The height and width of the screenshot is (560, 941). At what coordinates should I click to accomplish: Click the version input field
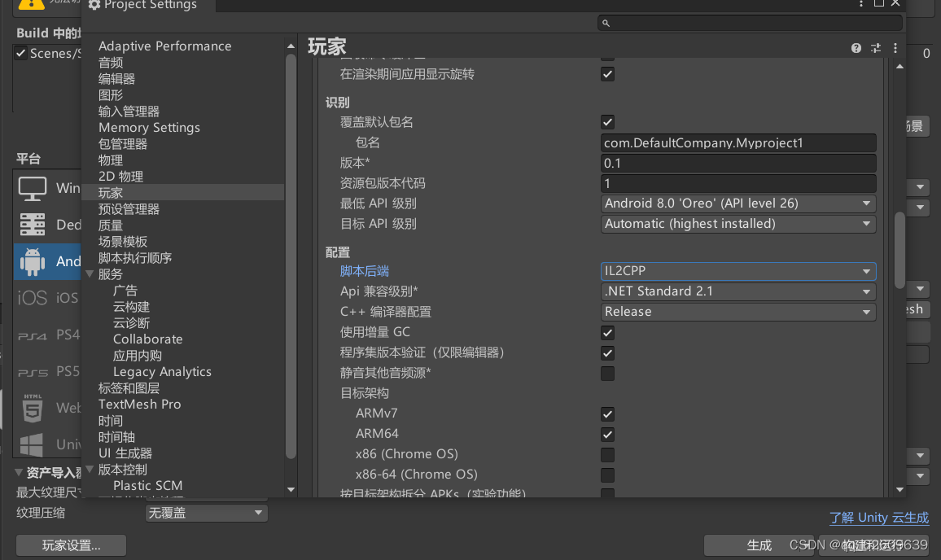(x=738, y=164)
